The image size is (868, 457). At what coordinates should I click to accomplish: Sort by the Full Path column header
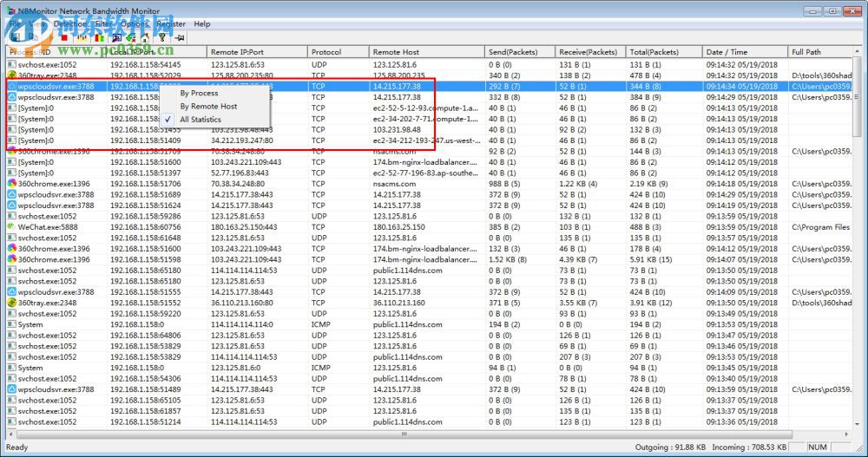[820, 52]
